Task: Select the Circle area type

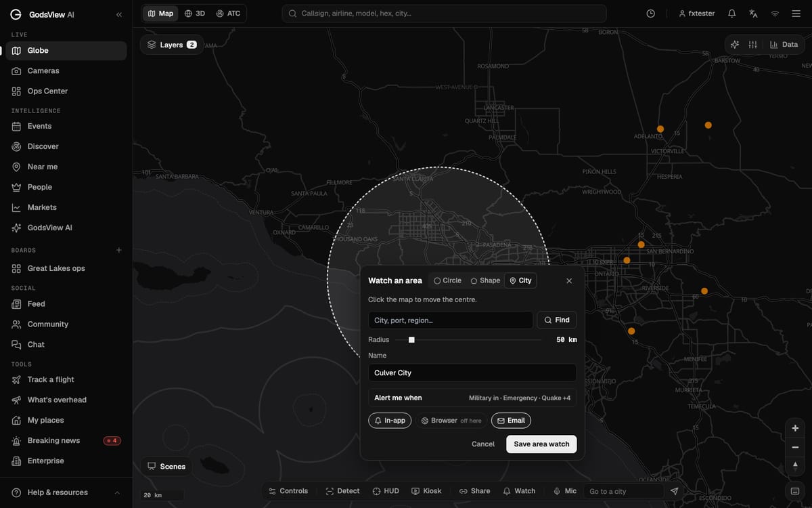Action: (x=447, y=280)
